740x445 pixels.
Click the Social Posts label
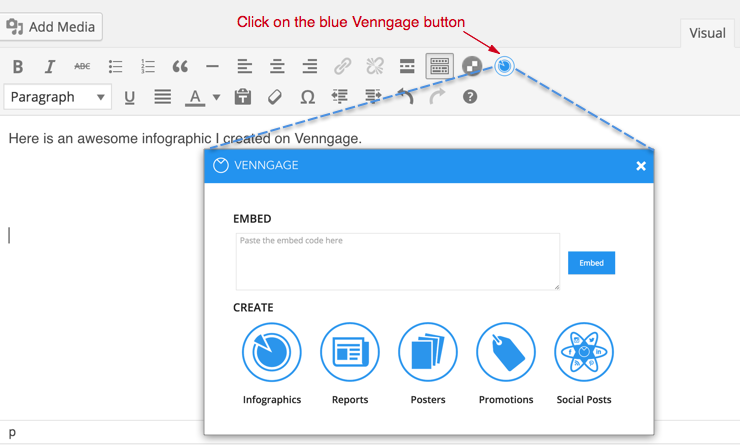[584, 400]
